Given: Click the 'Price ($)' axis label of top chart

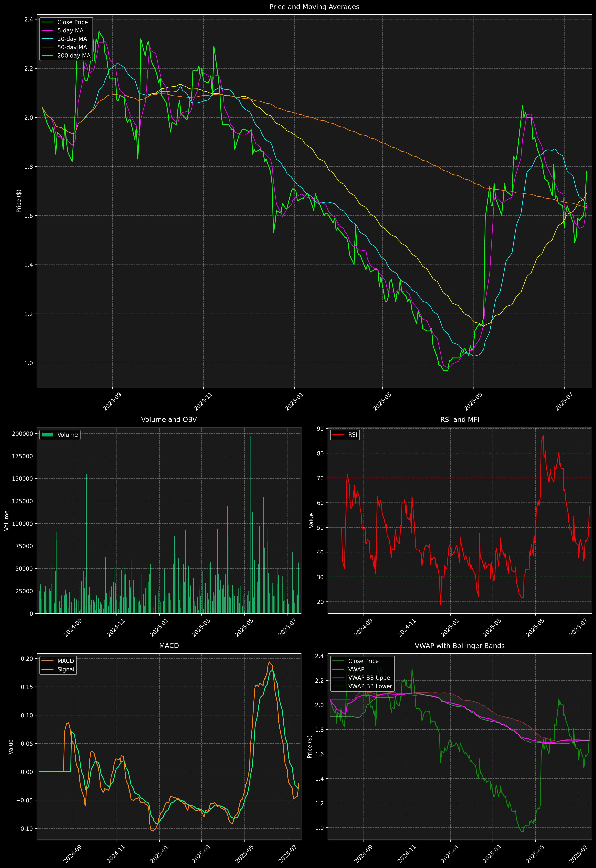Looking at the screenshot, I should (19, 201).
